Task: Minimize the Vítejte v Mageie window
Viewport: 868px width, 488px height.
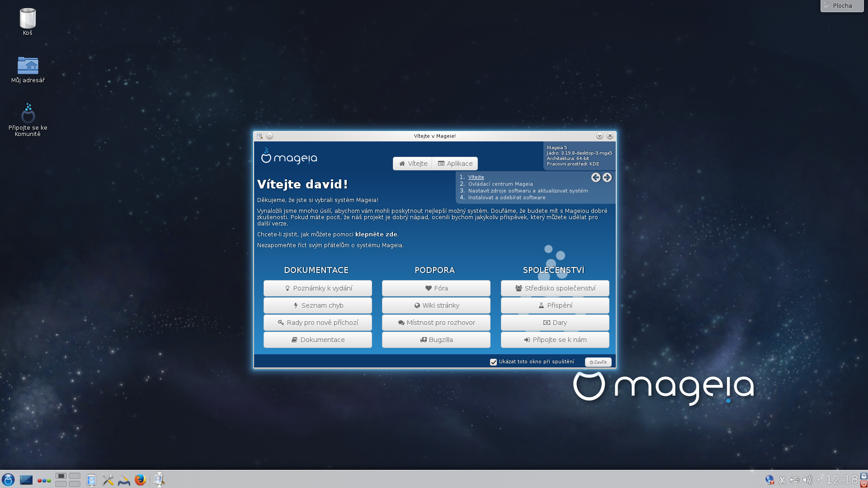Action: click(599, 136)
